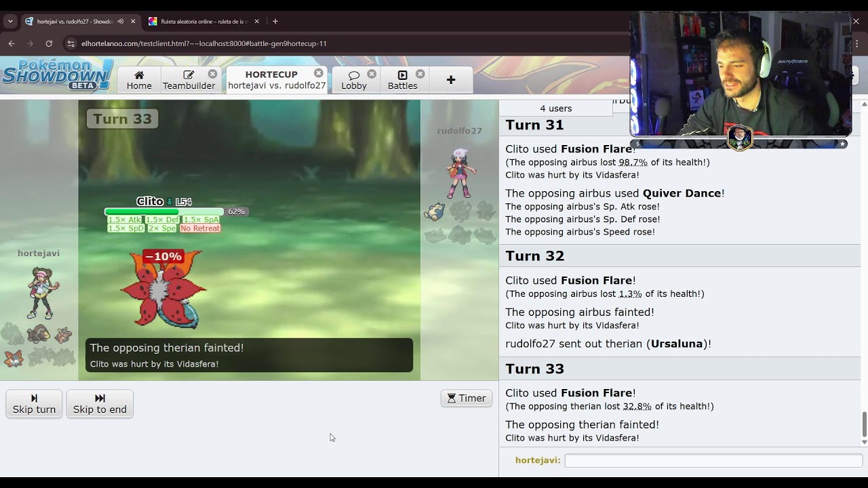Close the Teambuilder tab
Screen dimensions: 868x488
coord(213,74)
